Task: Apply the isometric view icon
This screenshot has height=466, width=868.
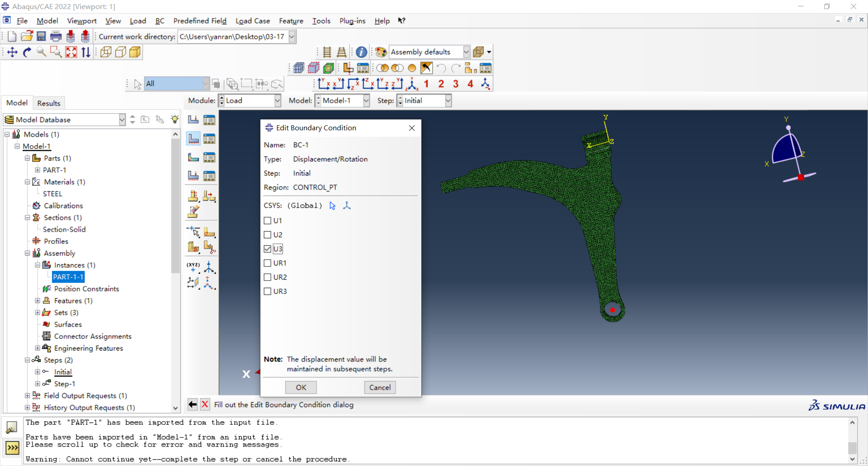Action: point(412,84)
